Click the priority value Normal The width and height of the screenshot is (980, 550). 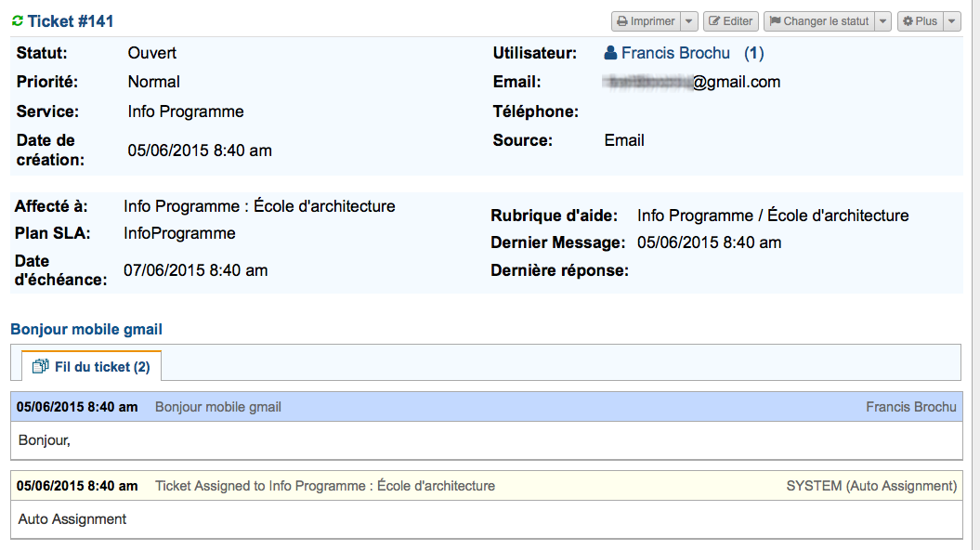tap(154, 82)
